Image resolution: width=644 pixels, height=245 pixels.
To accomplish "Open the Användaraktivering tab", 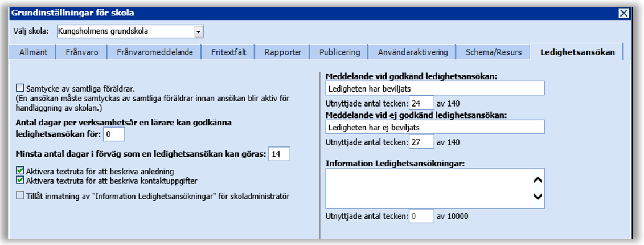I will (x=413, y=52).
